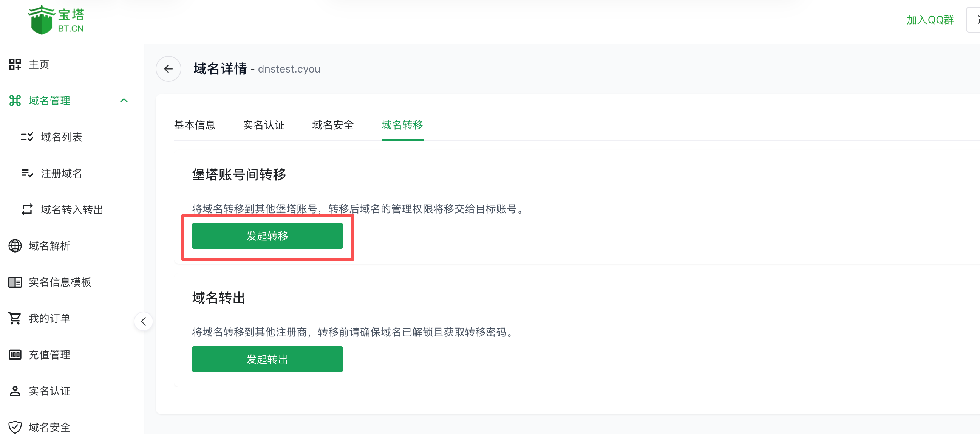Select the 注册域名 sidebar icon
Screen dimensions: 980x434
26,173
